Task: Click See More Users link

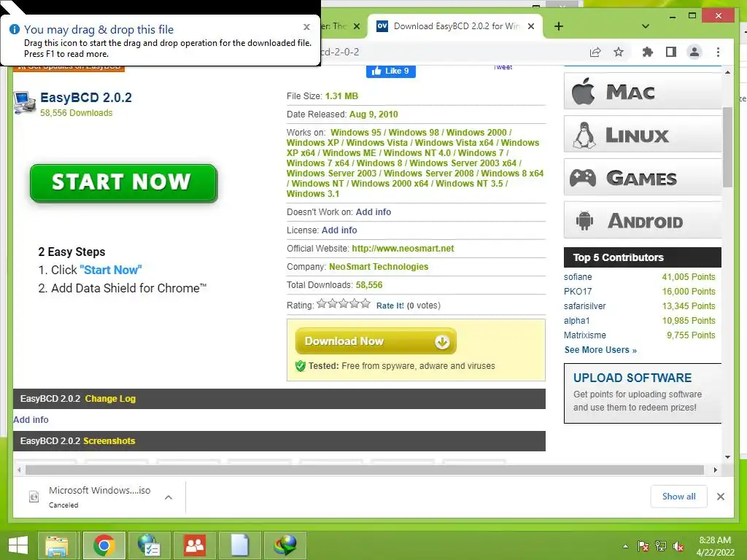Action: (x=600, y=350)
